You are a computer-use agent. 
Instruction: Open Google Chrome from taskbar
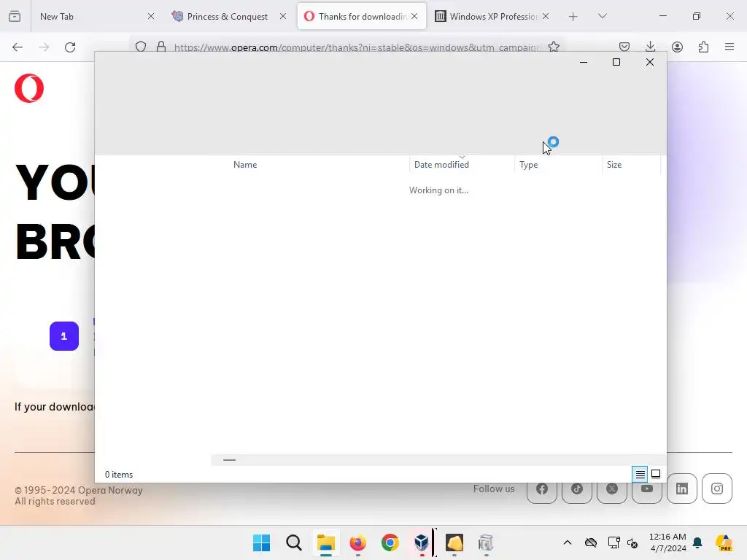tap(390, 542)
